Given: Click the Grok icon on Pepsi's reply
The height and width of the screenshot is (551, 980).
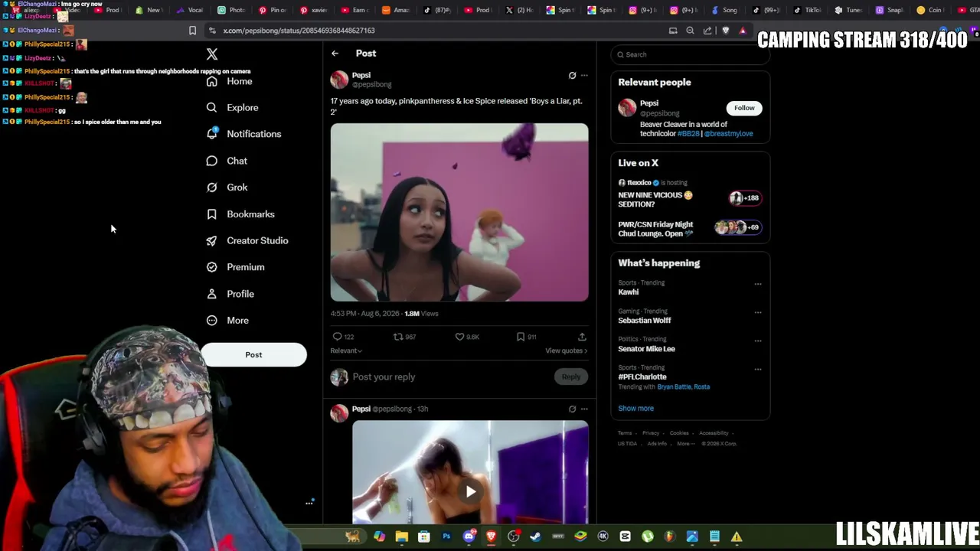Looking at the screenshot, I should pyautogui.click(x=572, y=409).
